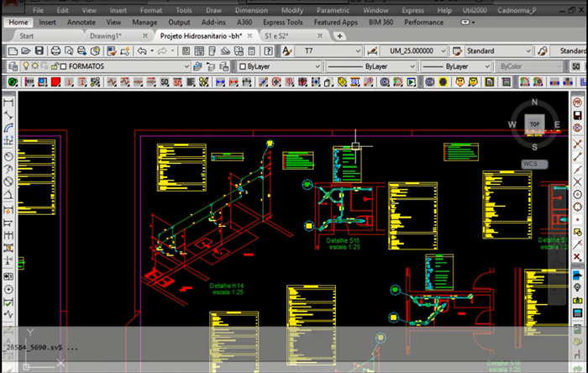
Task: Save the drawing with the floppy disk icon
Action: 39,51
